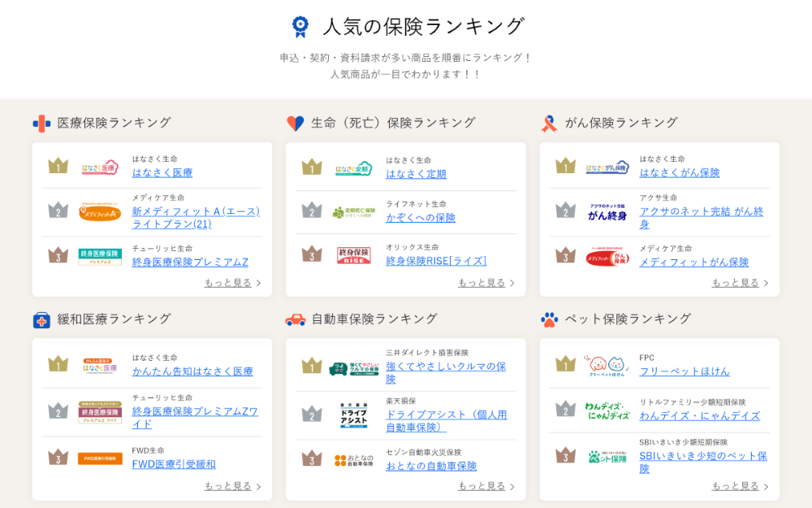The image size is (812, 508).
Task: Show more of the ペット保険ランキング list
Action: tap(740, 486)
